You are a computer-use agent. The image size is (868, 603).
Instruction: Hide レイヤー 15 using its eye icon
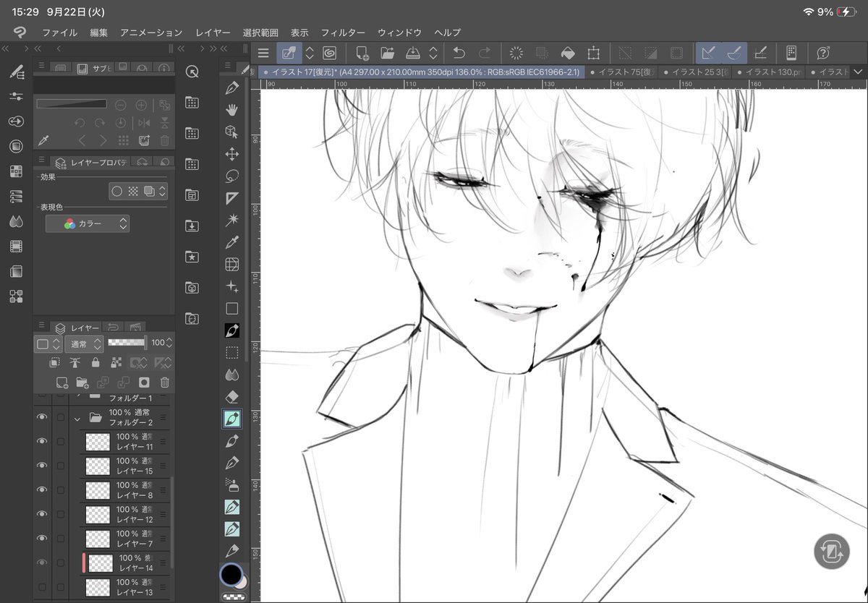(42, 466)
